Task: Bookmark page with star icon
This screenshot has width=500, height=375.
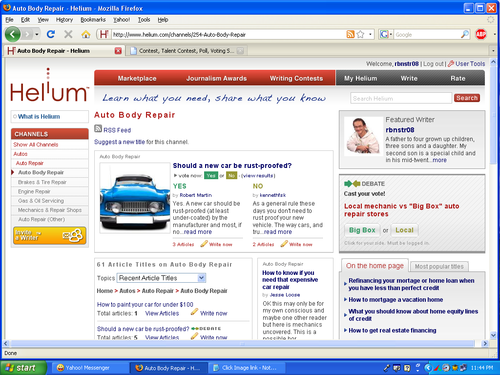Action: tap(360, 34)
